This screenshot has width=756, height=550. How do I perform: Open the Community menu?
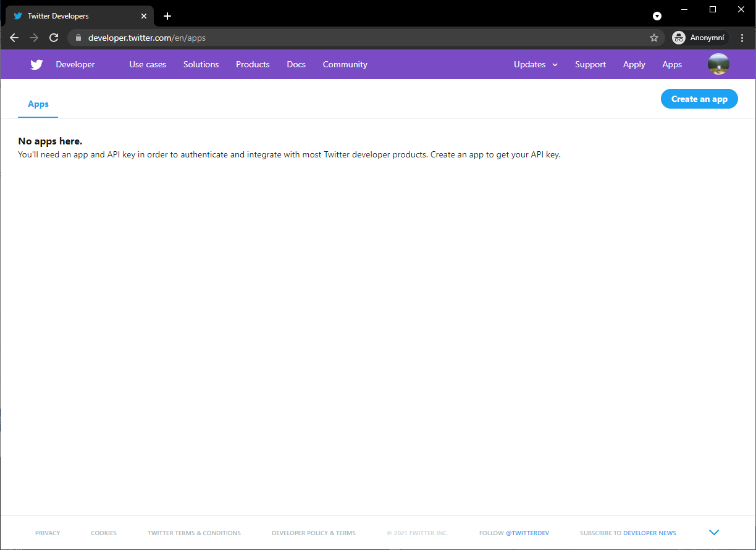(345, 64)
